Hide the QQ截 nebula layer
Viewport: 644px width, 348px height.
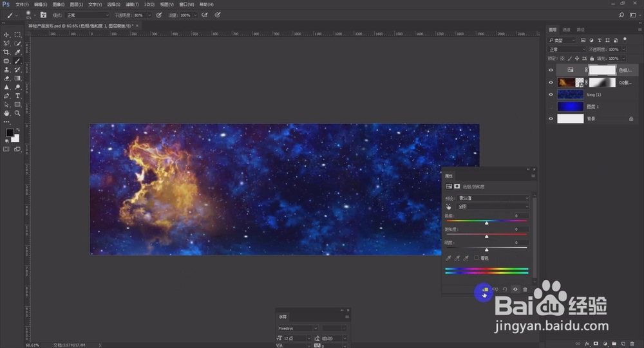[551, 82]
